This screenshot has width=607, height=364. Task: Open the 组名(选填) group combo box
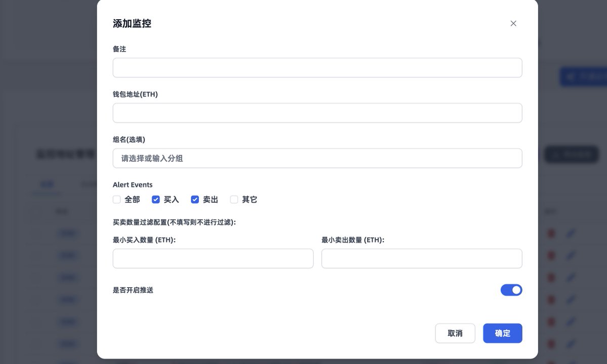(x=317, y=158)
